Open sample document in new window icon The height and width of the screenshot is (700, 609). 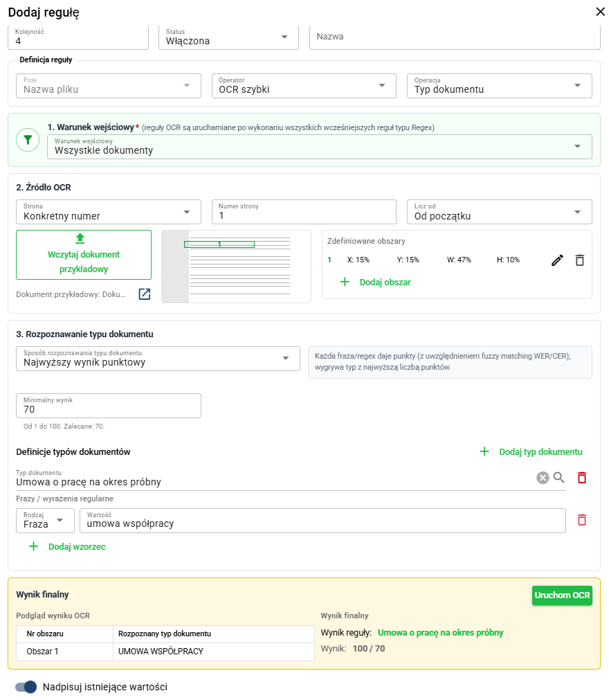(x=144, y=294)
